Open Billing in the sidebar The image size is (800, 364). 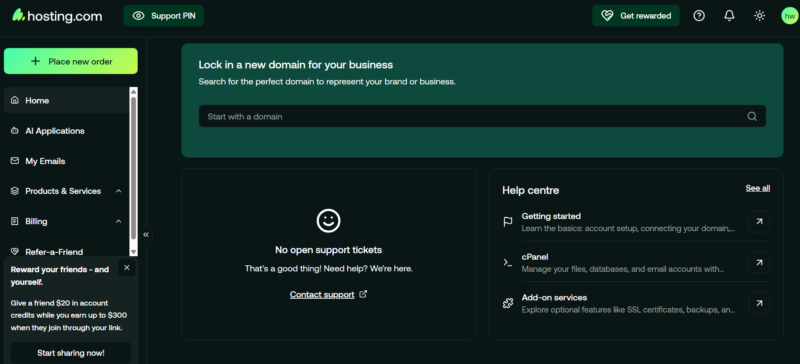66,221
